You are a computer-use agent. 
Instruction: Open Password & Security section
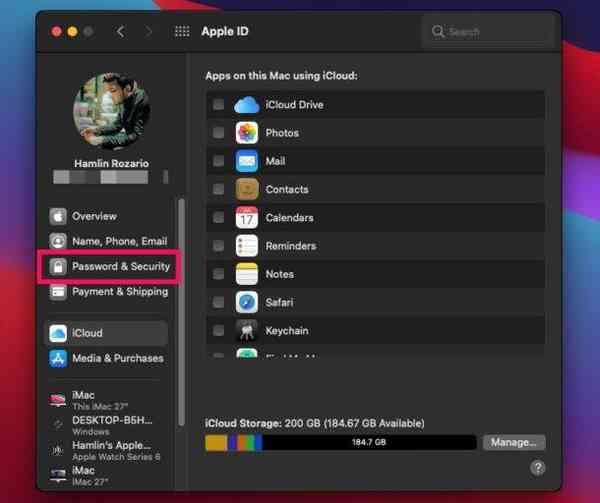click(107, 267)
